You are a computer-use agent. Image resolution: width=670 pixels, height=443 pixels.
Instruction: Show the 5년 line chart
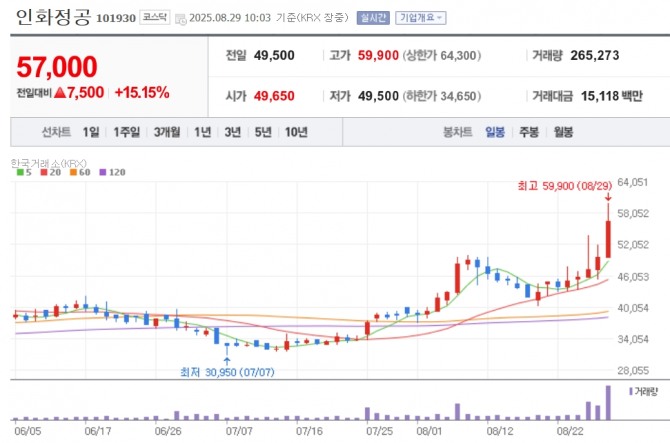pos(263,132)
